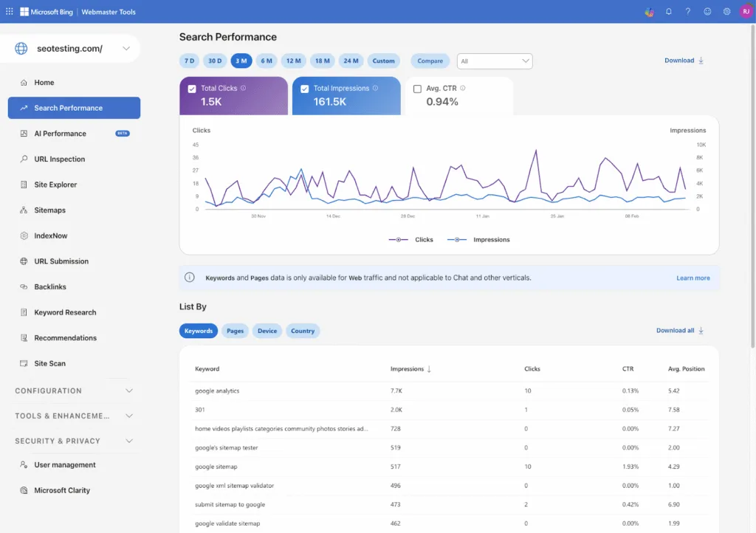
Task: Open IndexNow in the sidebar
Action: 52,235
